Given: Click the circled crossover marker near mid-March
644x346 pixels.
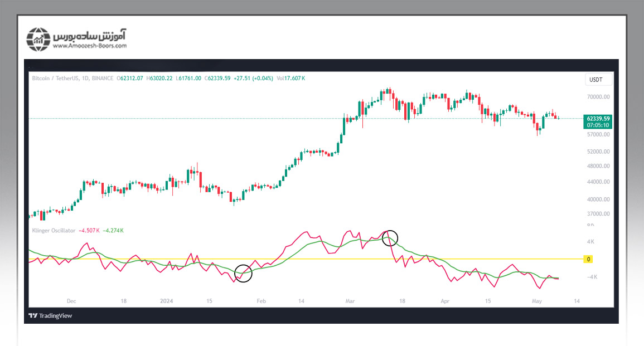Looking at the screenshot, I should [x=390, y=238].
